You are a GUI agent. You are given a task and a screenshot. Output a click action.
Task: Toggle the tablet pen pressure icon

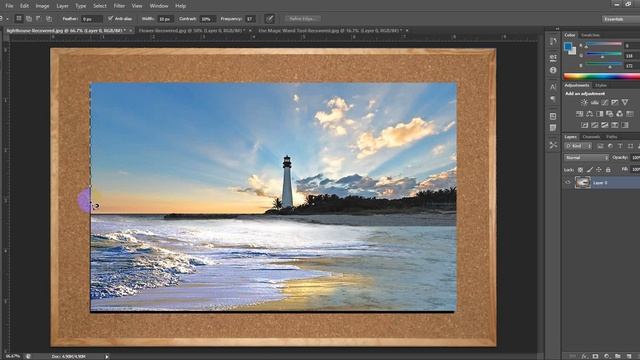[x=269, y=19]
